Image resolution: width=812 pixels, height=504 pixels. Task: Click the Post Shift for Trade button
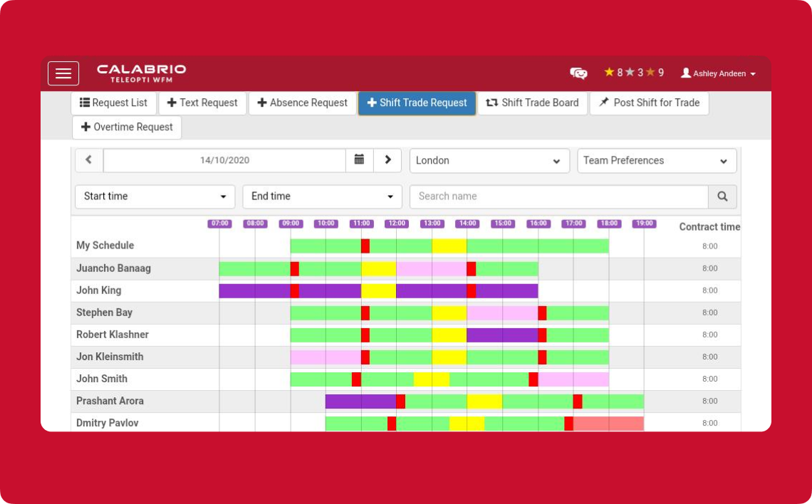click(649, 103)
